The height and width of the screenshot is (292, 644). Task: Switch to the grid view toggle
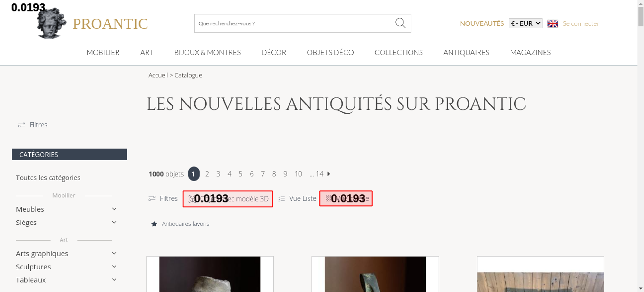(x=346, y=199)
